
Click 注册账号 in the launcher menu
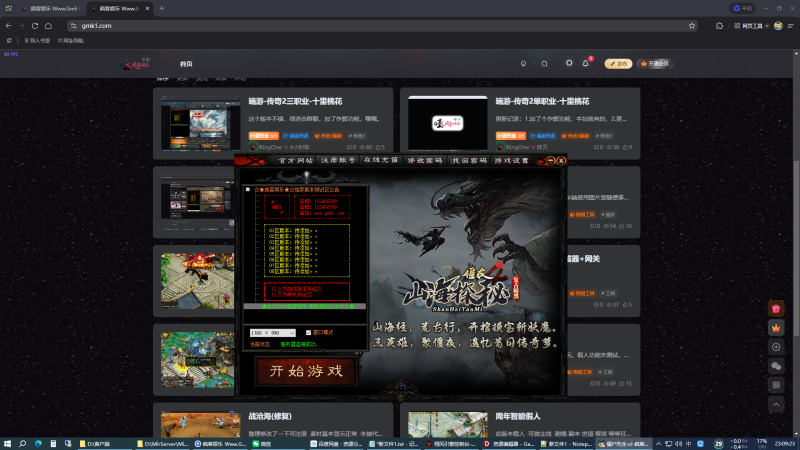click(x=338, y=161)
